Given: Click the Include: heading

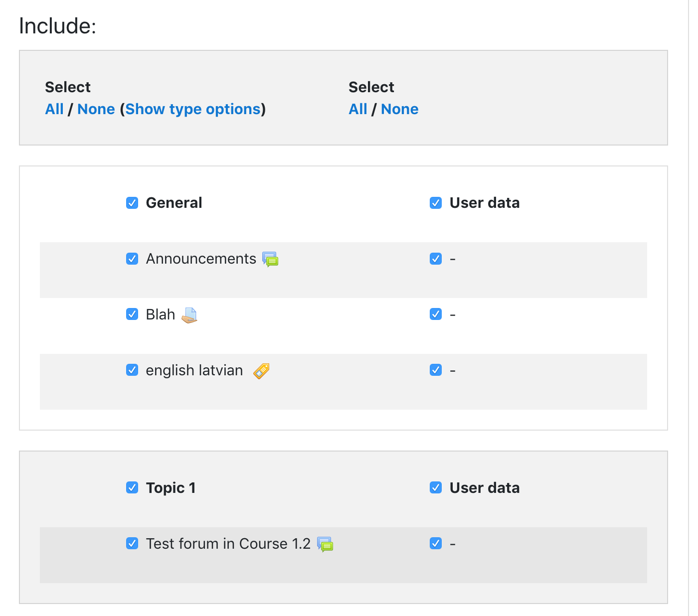Looking at the screenshot, I should [57, 26].
